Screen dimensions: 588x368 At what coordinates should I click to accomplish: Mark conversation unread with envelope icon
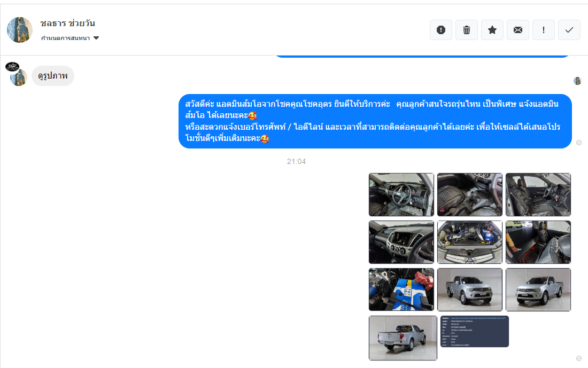click(x=518, y=30)
